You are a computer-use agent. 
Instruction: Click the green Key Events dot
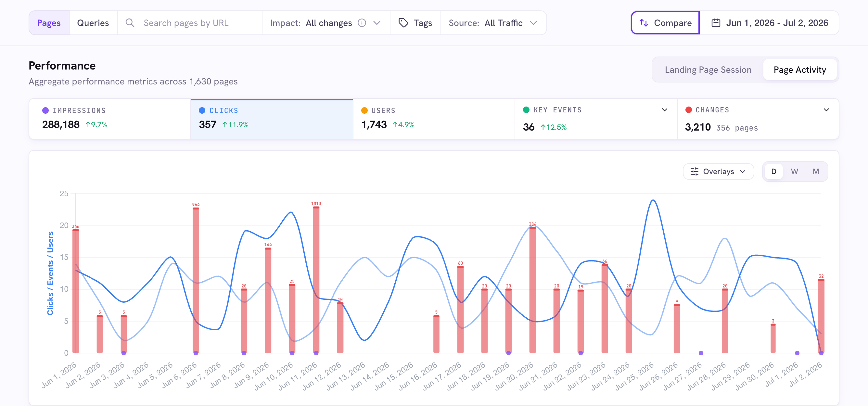(526, 110)
